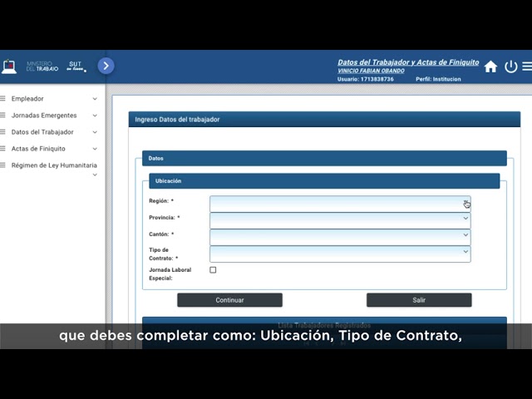This screenshot has width=532, height=399.
Task: Open the hamburger menu in top right
Action: pyautogui.click(x=527, y=66)
